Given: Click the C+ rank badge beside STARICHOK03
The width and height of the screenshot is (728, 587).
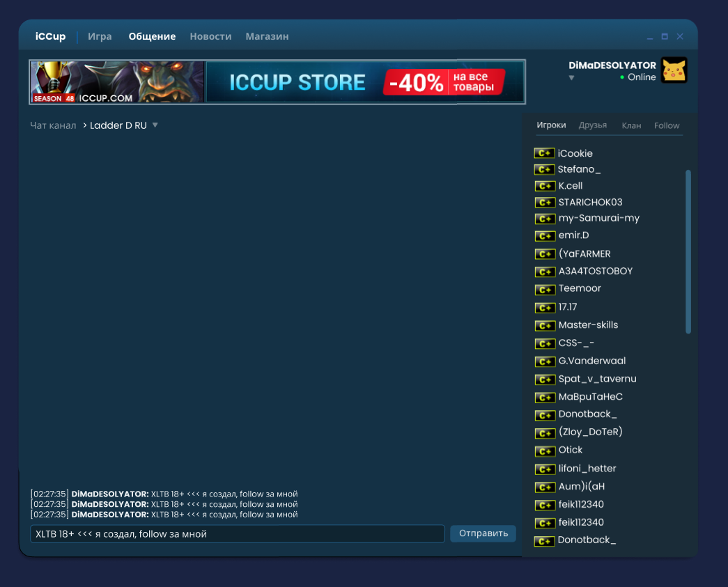Looking at the screenshot, I should click(x=545, y=203).
